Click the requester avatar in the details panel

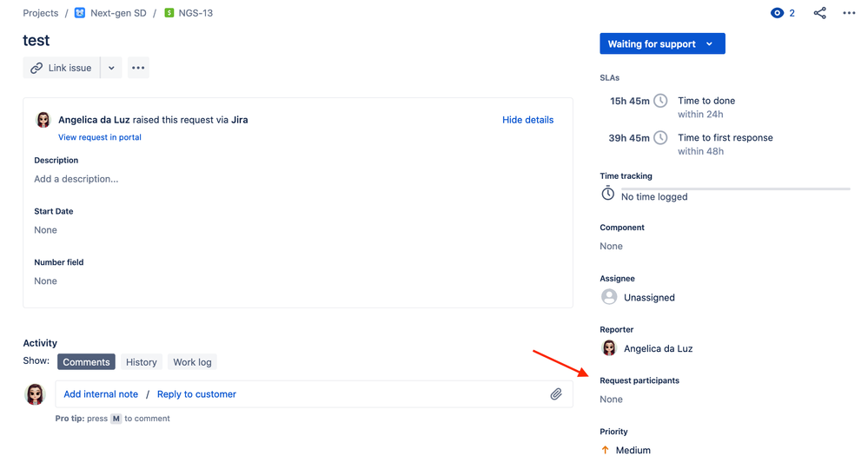[43, 120]
